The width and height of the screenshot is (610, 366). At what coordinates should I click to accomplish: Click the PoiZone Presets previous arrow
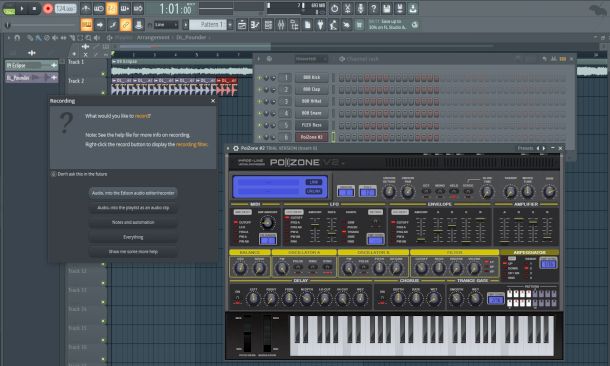coord(538,148)
